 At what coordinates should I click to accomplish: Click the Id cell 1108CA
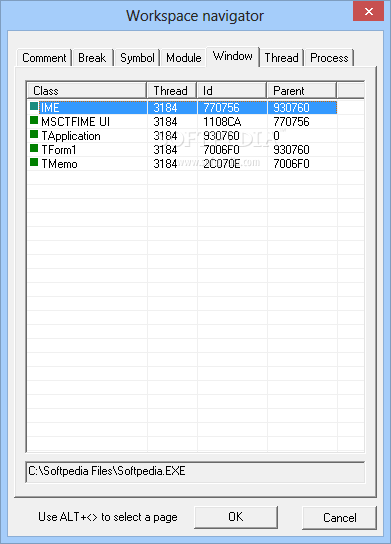pyautogui.click(x=222, y=122)
